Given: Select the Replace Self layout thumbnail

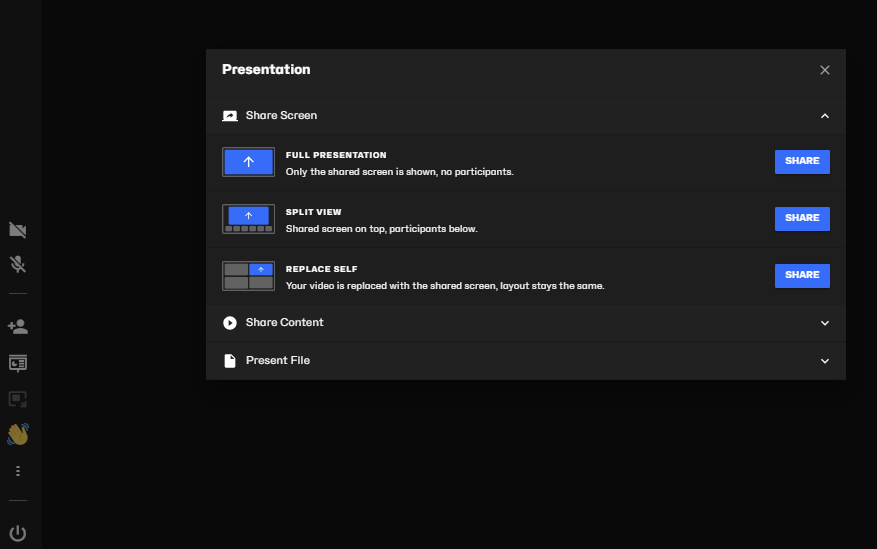Looking at the screenshot, I should click(248, 276).
